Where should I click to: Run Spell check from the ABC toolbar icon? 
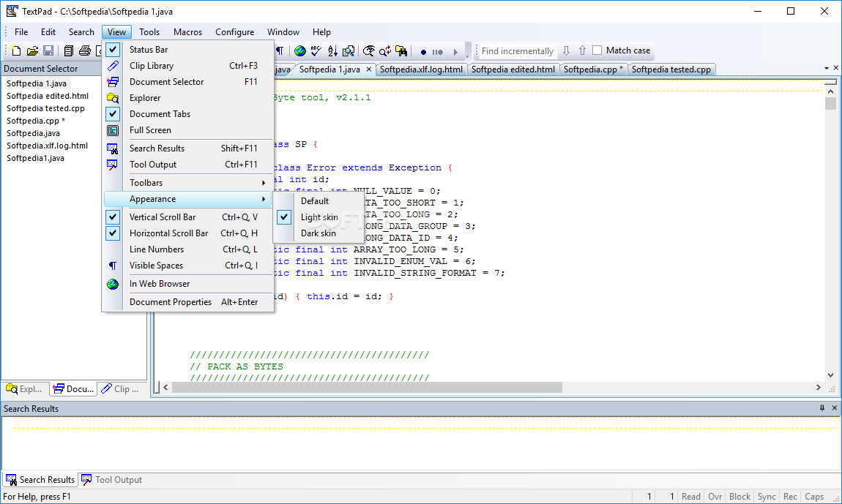(316, 51)
